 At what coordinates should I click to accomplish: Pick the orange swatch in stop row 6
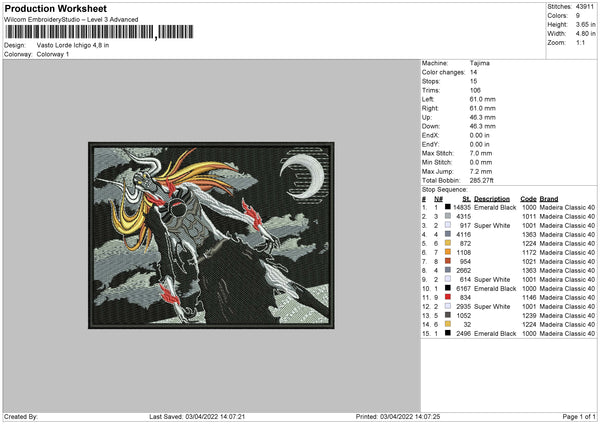pyautogui.click(x=448, y=252)
